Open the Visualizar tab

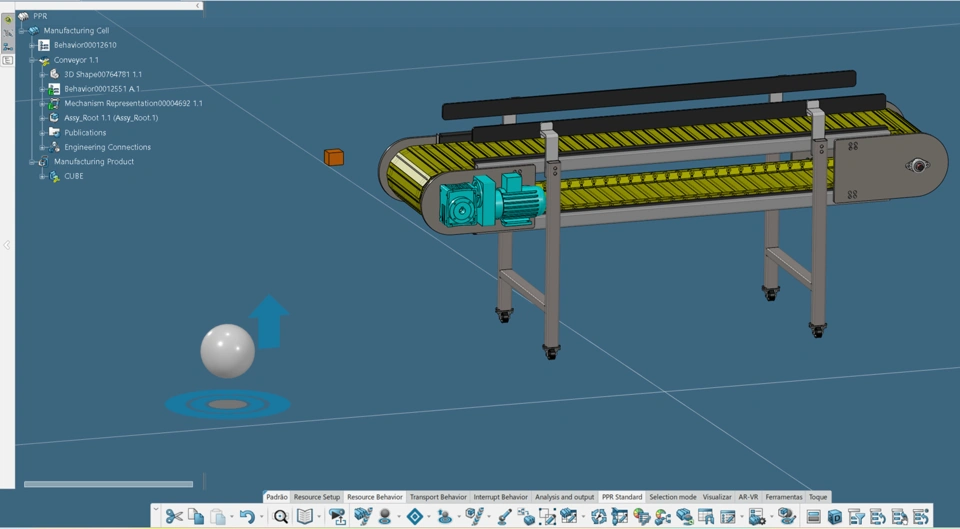(x=717, y=497)
